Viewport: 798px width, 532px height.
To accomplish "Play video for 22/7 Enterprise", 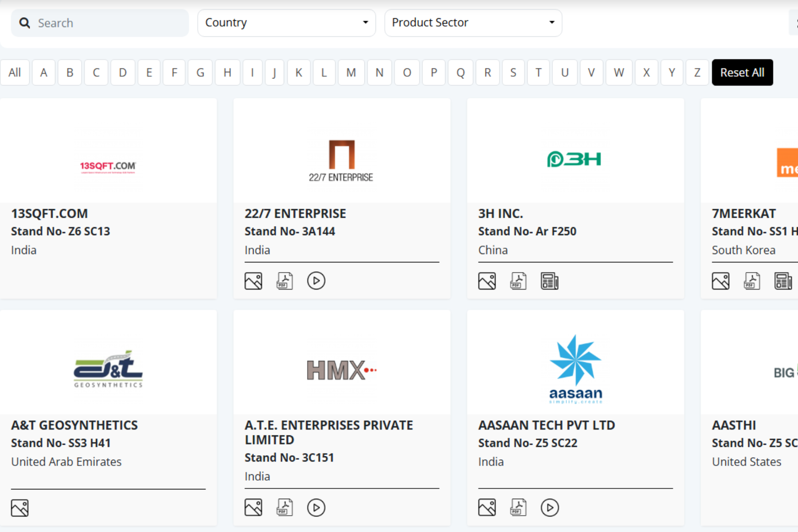I will pos(316,281).
